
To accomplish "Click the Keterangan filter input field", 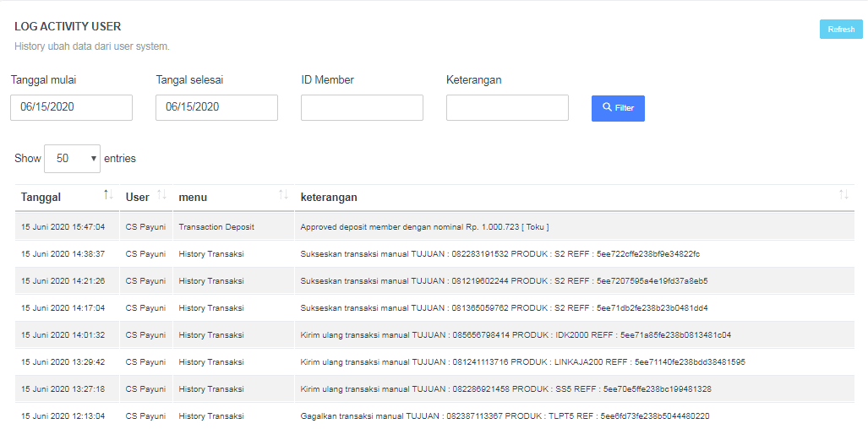I will (x=507, y=107).
